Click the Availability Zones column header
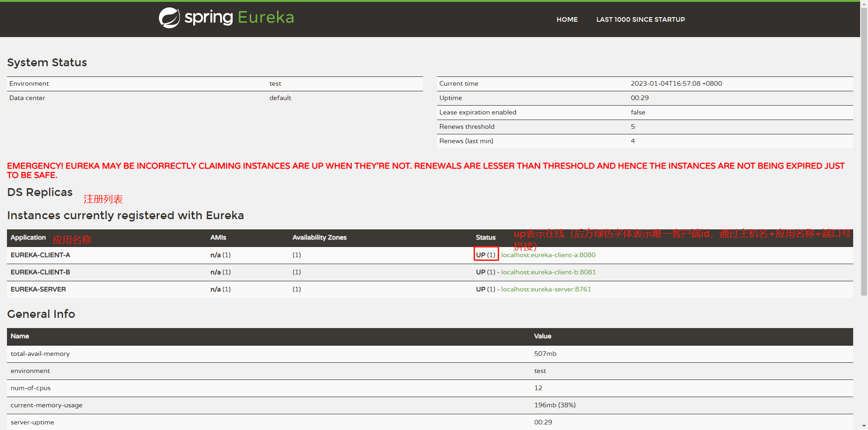The width and height of the screenshot is (868, 430). [319, 237]
